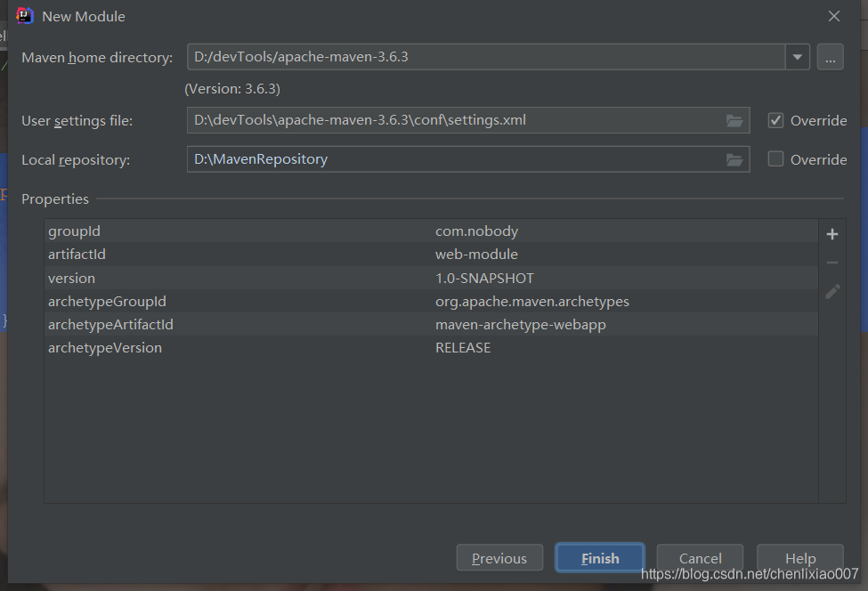Check Override for Local repository
This screenshot has width=868, height=591.
(775, 159)
